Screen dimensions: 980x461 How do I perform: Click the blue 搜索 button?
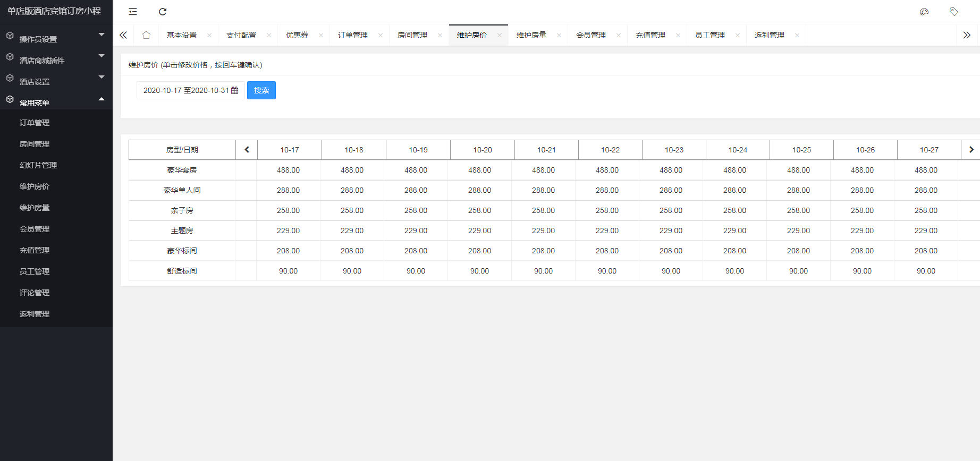pyautogui.click(x=261, y=90)
